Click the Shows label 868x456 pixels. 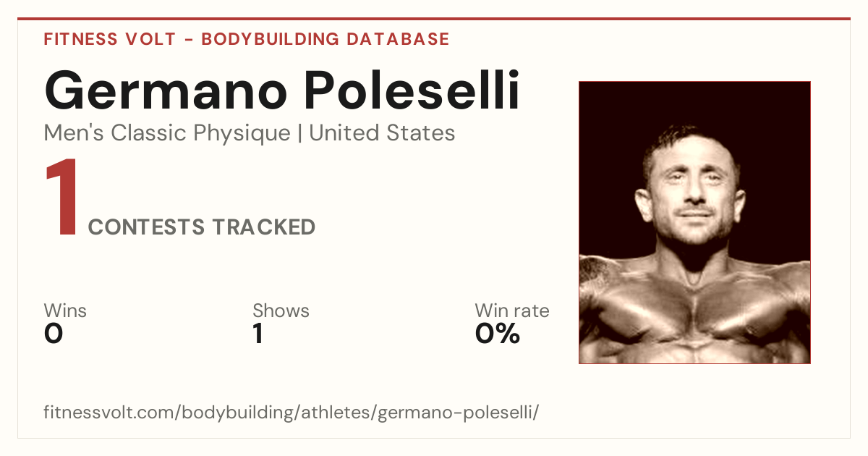(x=281, y=311)
